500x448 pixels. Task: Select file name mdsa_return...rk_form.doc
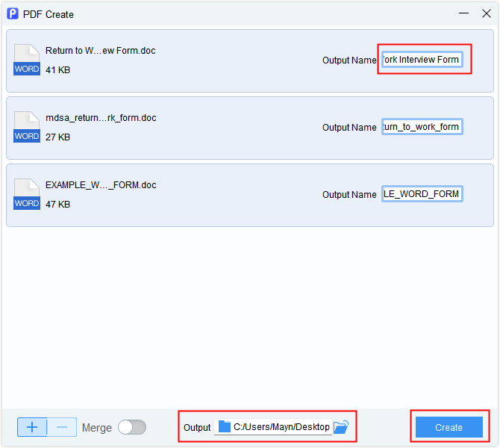pos(101,118)
